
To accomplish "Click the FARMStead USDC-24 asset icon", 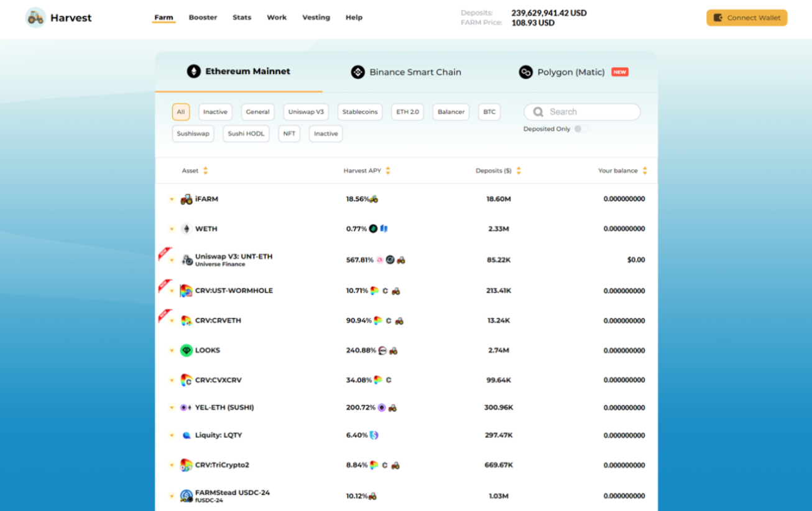I will (187, 496).
